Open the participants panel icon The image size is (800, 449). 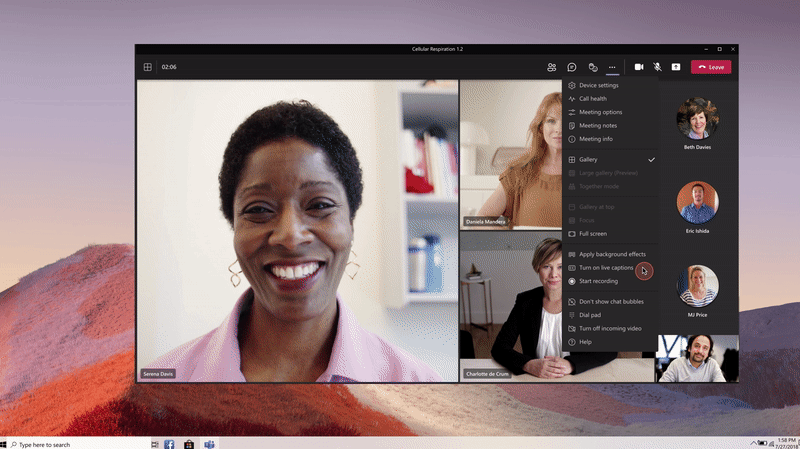pos(551,67)
